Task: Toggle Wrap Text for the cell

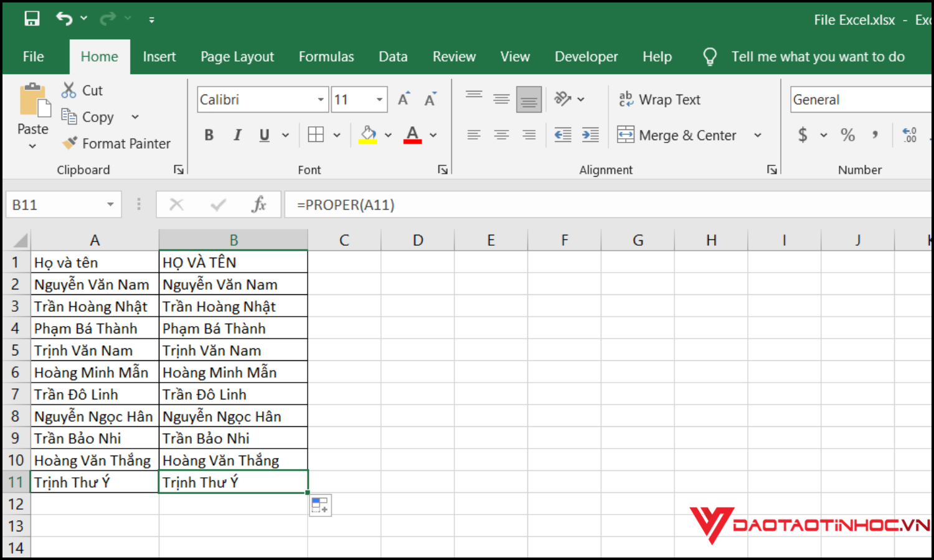Action: pyautogui.click(x=659, y=100)
